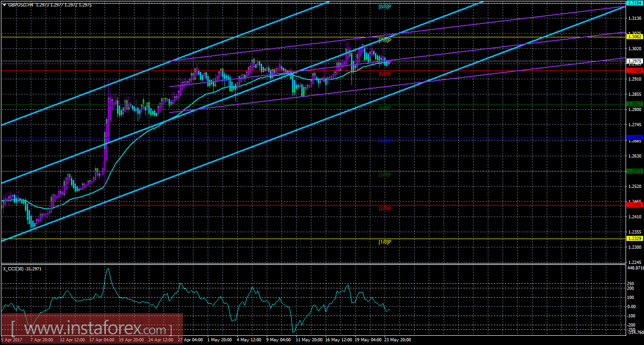Open the chart menu arrow beside GBPUSD,H4

5,5
